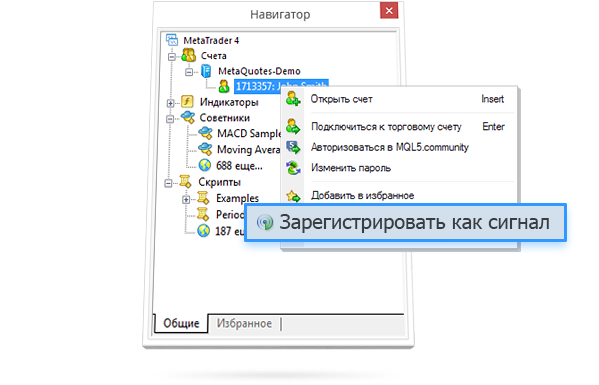
Task: Collapse the Счета tree node
Action: [x=172, y=57]
